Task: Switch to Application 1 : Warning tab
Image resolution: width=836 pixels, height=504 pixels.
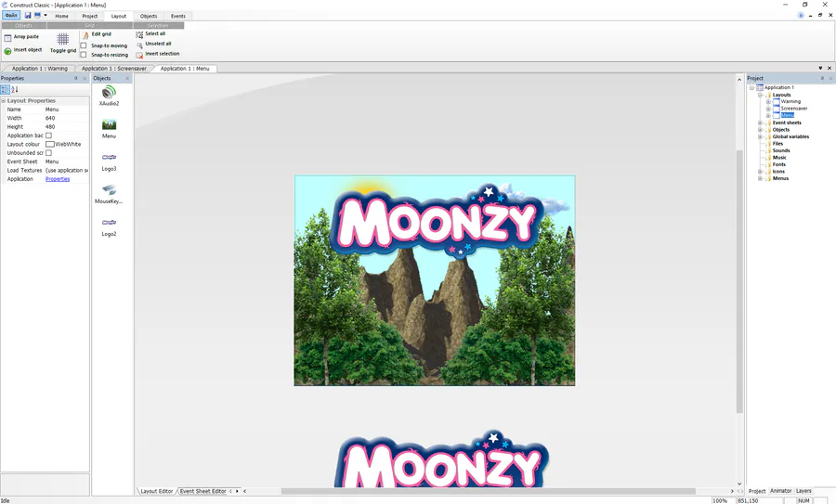Action: 40,69
